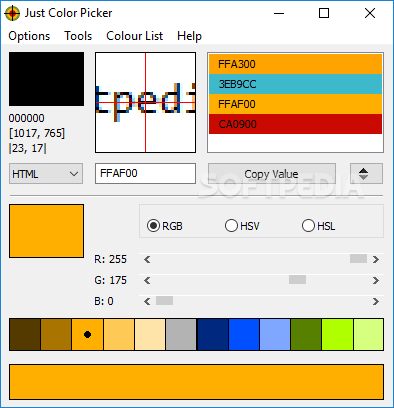Click the wide orange colour bar
The image size is (394, 408).
(196, 382)
